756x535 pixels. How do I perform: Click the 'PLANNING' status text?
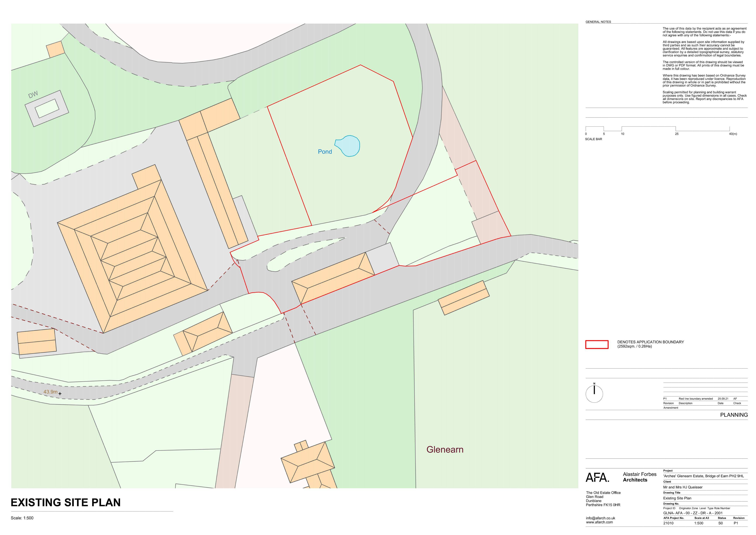point(734,415)
